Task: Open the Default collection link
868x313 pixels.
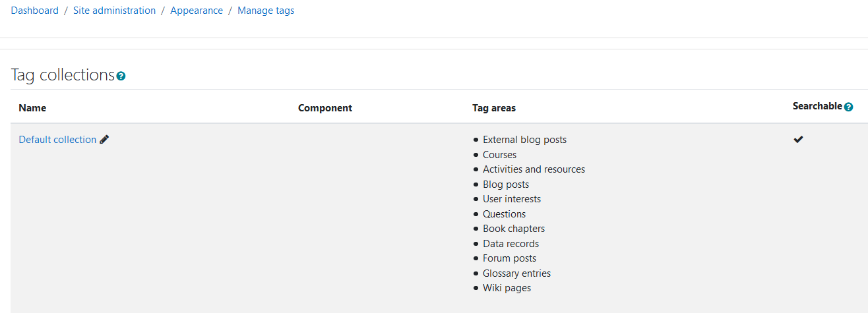Action: 57,140
